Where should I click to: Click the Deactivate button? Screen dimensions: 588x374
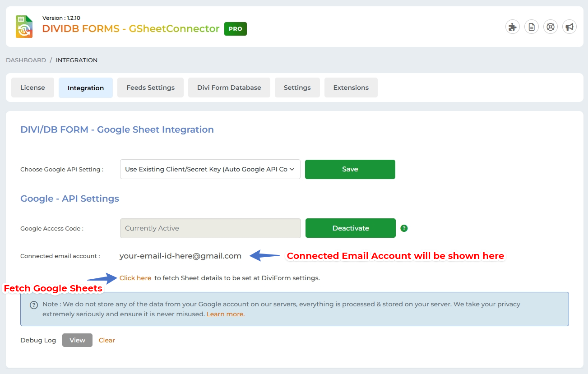pyautogui.click(x=350, y=228)
